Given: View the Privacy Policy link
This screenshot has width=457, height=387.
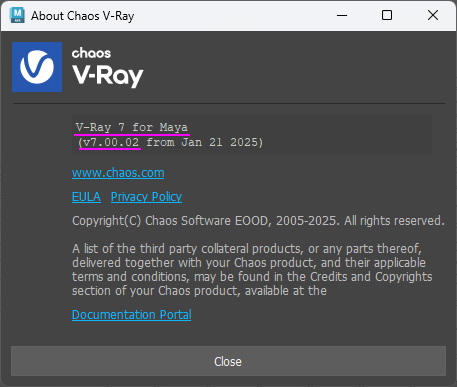Looking at the screenshot, I should (146, 197).
